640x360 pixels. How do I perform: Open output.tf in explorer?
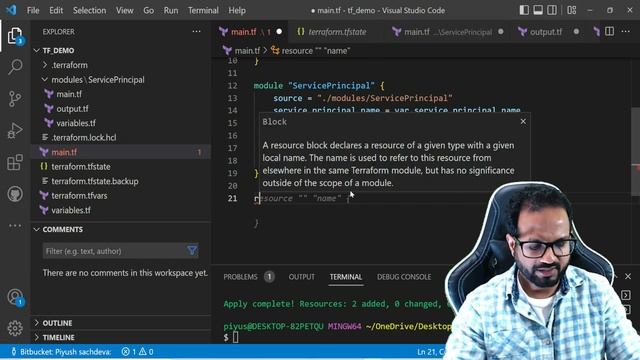tap(72, 109)
